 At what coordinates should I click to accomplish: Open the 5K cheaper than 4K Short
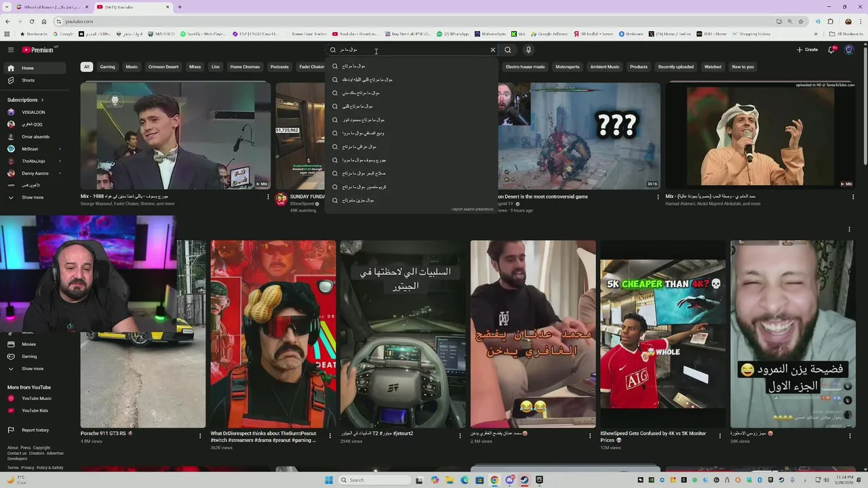coord(663,334)
